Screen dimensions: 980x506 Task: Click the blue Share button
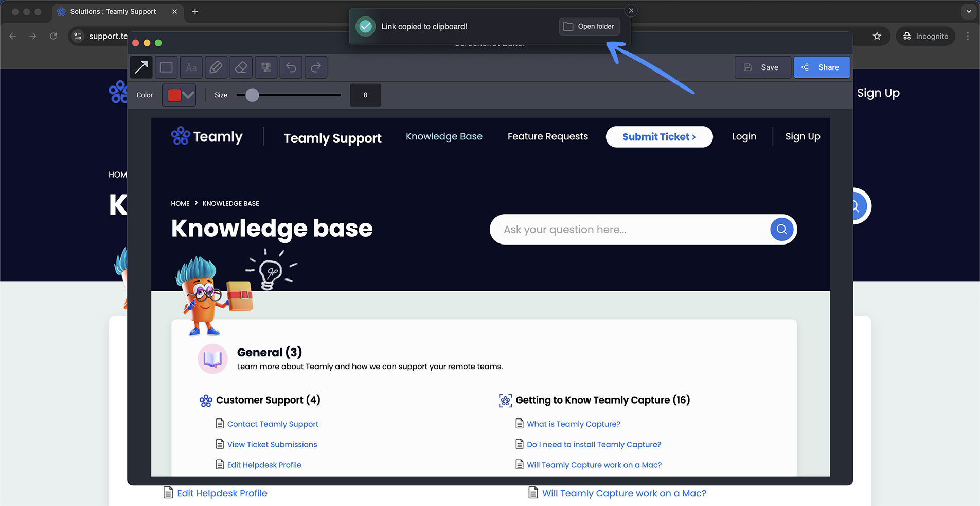coord(822,67)
